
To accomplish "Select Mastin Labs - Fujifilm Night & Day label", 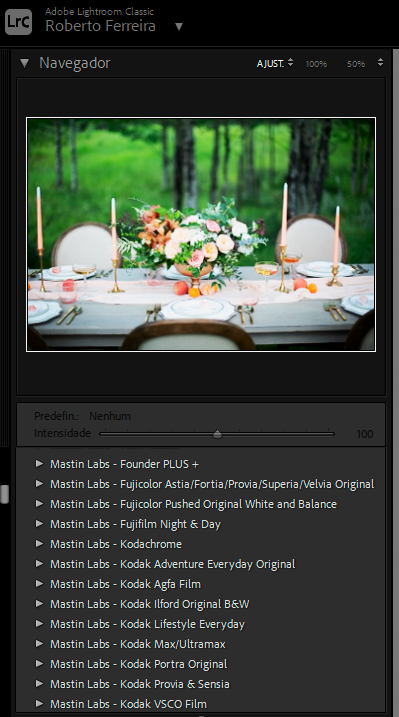I will point(135,524).
